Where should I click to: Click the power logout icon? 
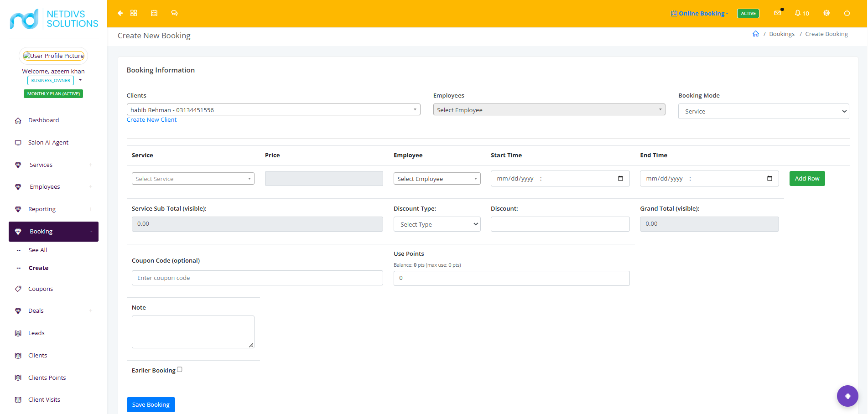[847, 13]
